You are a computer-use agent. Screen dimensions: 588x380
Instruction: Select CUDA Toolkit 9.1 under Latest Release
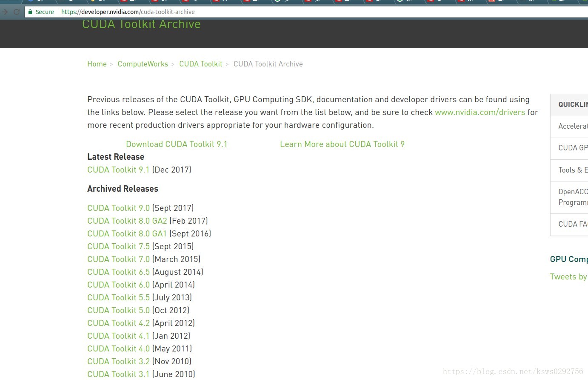pos(119,170)
